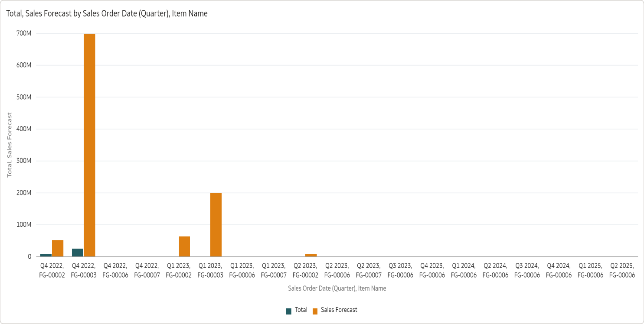Image resolution: width=644 pixels, height=324 pixels.
Task: Click the Q1 2023, FG-00007 axis label
Action: point(274,270)
